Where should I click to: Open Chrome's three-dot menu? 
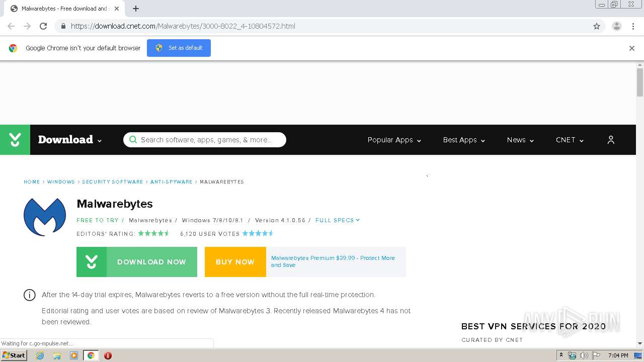(633, 26)
